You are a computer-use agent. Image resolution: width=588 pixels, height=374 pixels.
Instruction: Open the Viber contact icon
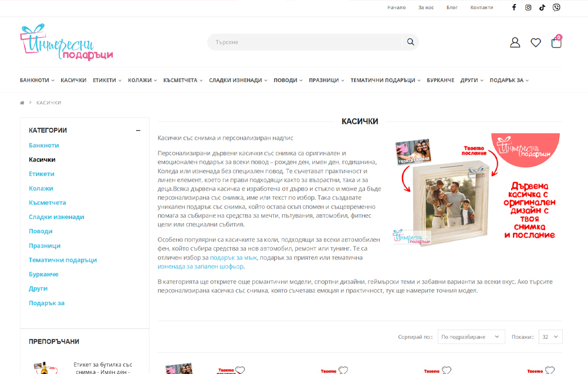(556, 7)
